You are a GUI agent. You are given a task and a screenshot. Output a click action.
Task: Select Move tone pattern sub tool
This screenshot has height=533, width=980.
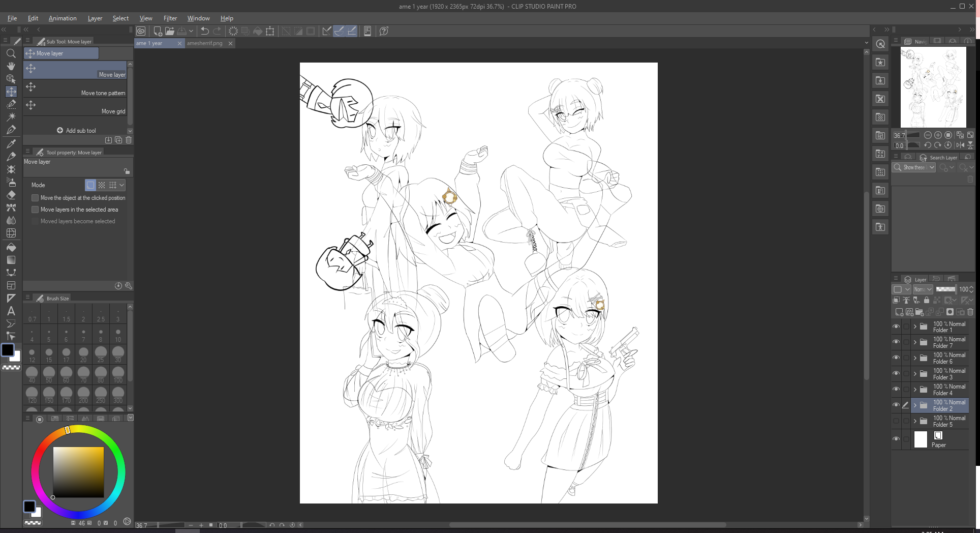click(x=75, y=88)
